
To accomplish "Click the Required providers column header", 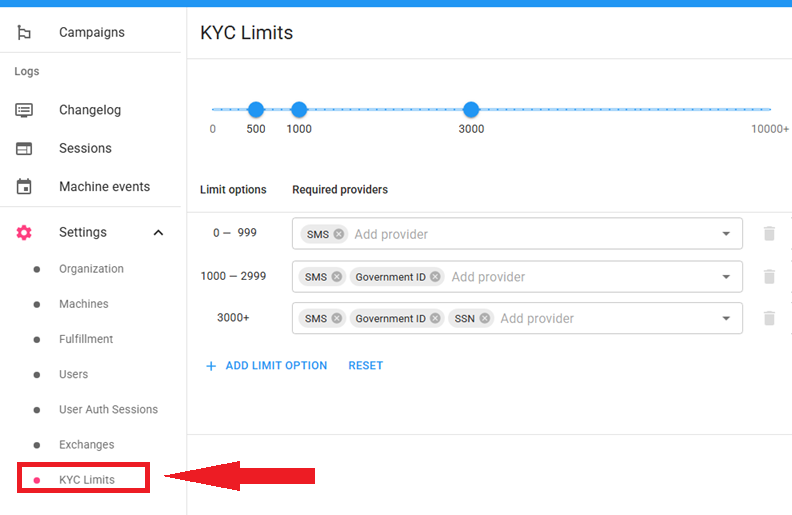I will [x=340, y=189].
